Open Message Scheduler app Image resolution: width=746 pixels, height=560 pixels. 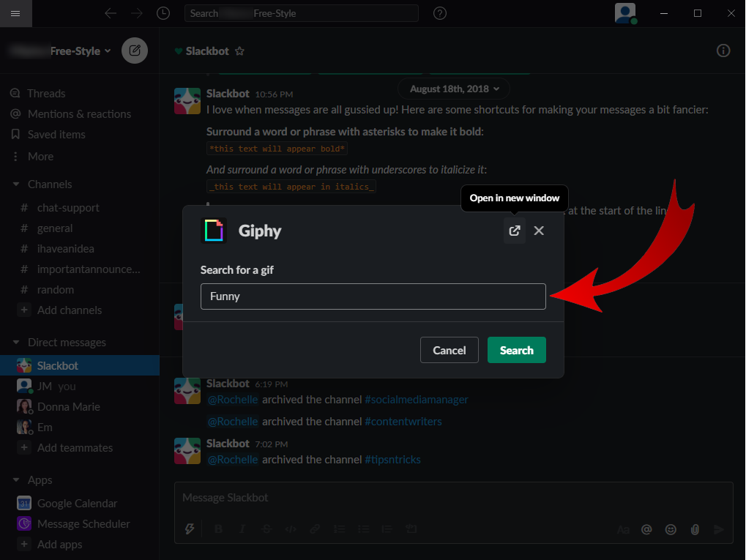tap(83, 524)
